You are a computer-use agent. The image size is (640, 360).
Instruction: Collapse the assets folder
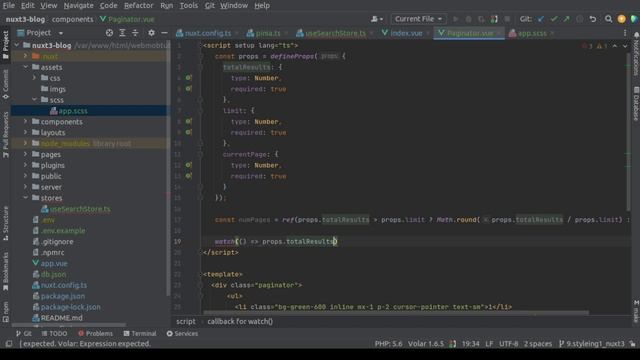coord(26,67)
